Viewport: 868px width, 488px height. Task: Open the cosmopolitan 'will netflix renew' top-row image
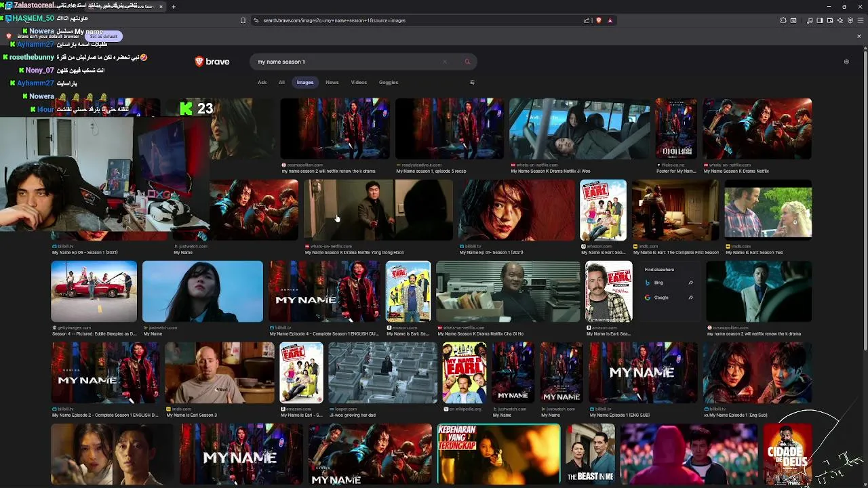tap(335, 129)
